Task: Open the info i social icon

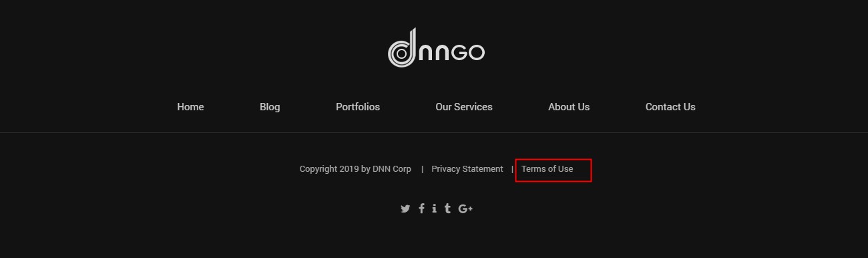Action: pyautogui.click(x=434, y=209)
